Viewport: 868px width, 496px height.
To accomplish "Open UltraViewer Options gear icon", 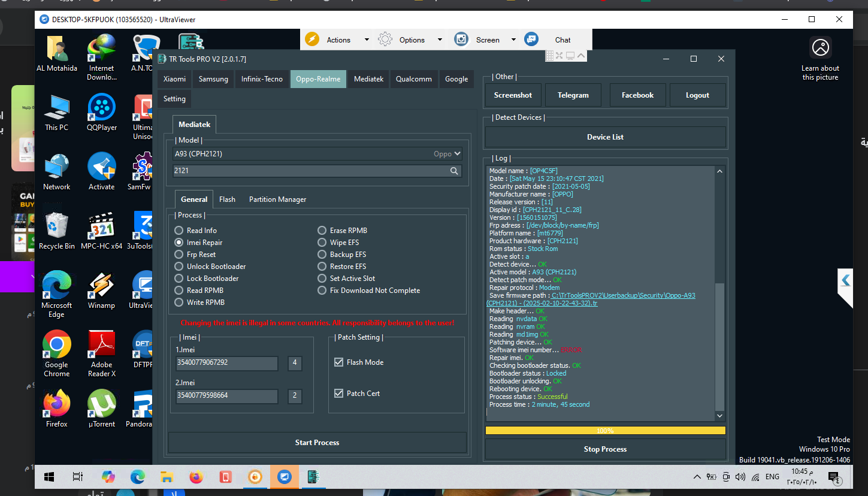I will click(x=385, y=40).
